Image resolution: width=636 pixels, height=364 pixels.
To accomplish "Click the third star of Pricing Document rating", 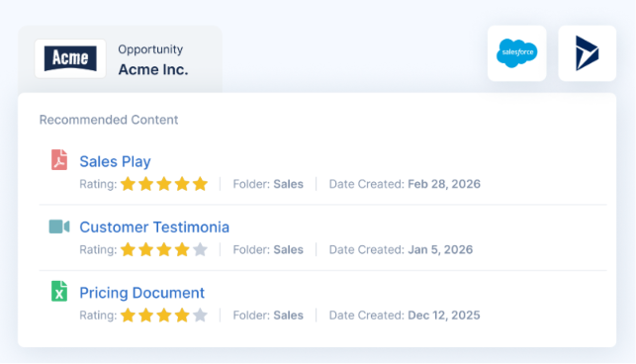I will (x=164, y=315).
